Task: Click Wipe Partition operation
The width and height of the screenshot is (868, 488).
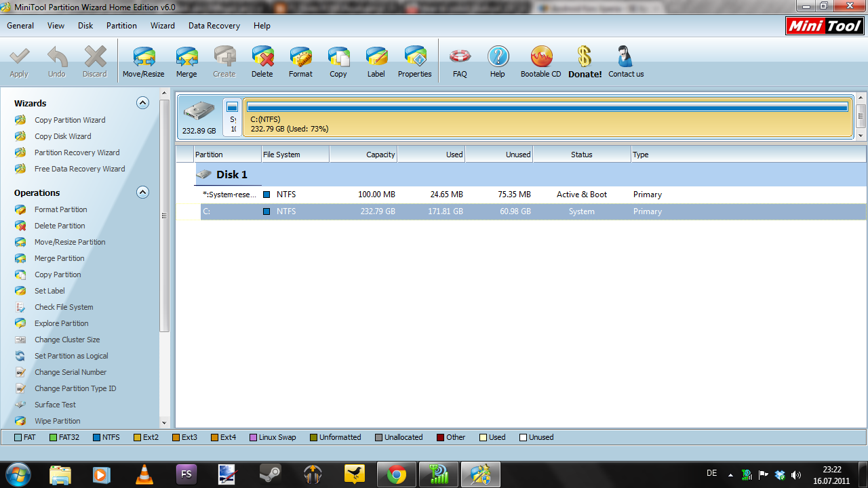Action: tap(57, 421)
